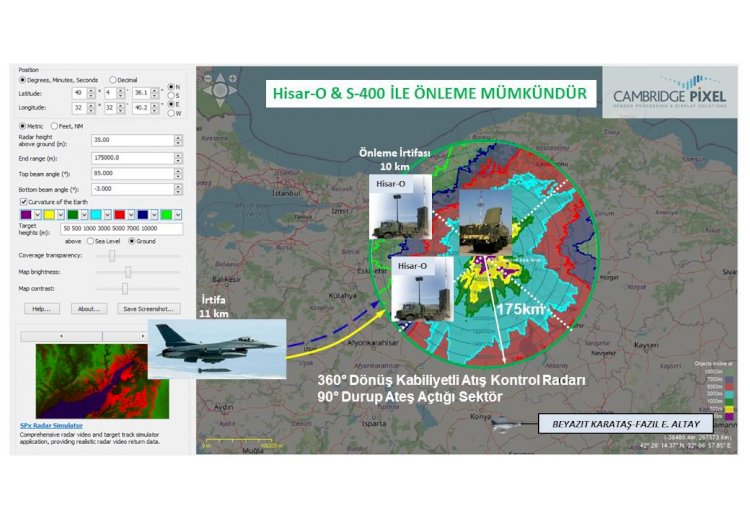
Task: Pan the map south with down arrow
Action: coord(220,102)
